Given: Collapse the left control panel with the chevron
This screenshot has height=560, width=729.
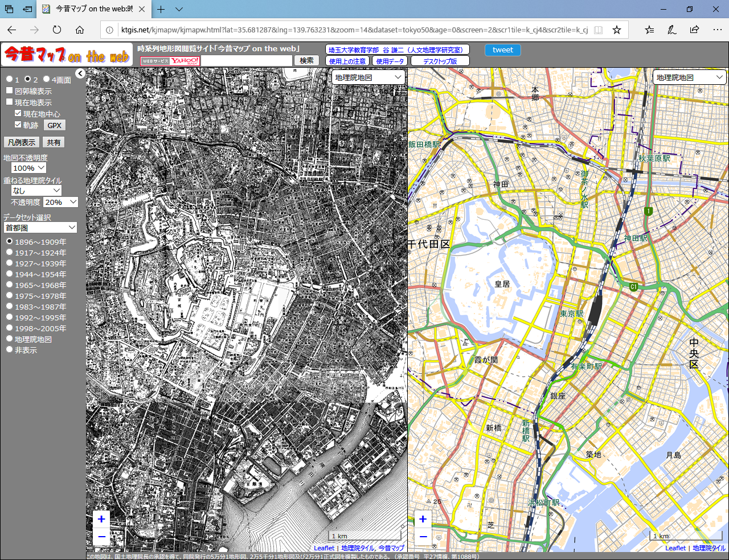Looking at the screenshot, I should pos(80,73).
